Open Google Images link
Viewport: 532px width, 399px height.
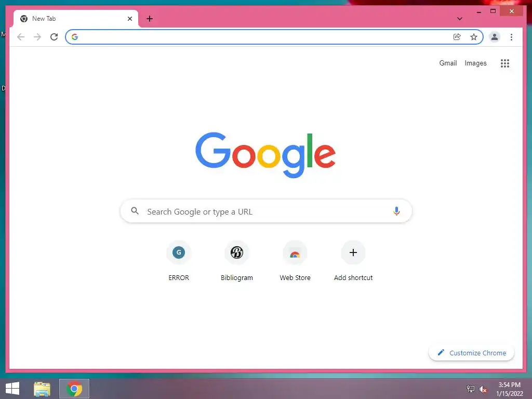(x=475, y=63)
